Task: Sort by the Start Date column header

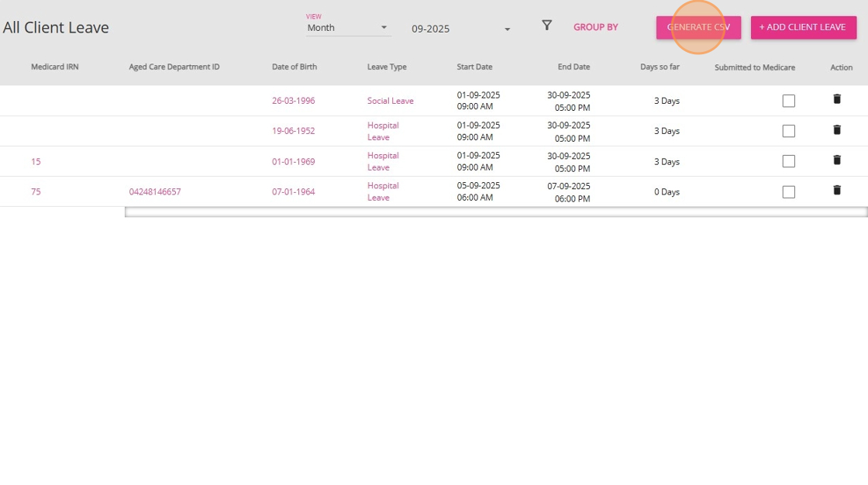Action: coord(474,67)
